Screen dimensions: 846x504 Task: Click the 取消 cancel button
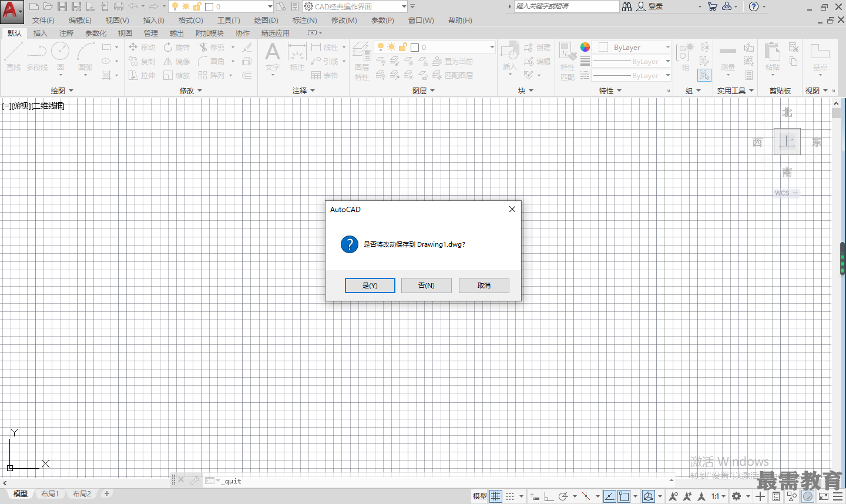pyautogui.click(x=484, y=285)
